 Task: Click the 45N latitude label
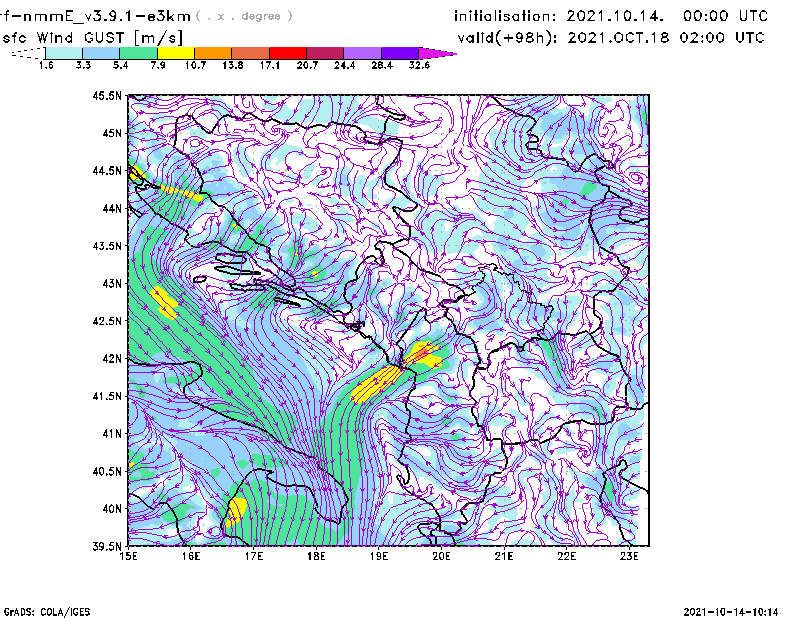pos(112,133)
